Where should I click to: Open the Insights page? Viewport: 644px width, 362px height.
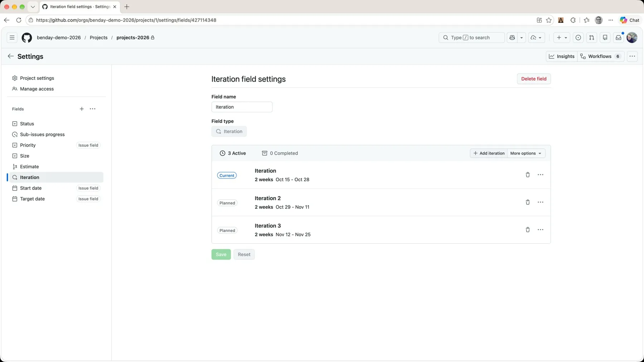562,56
